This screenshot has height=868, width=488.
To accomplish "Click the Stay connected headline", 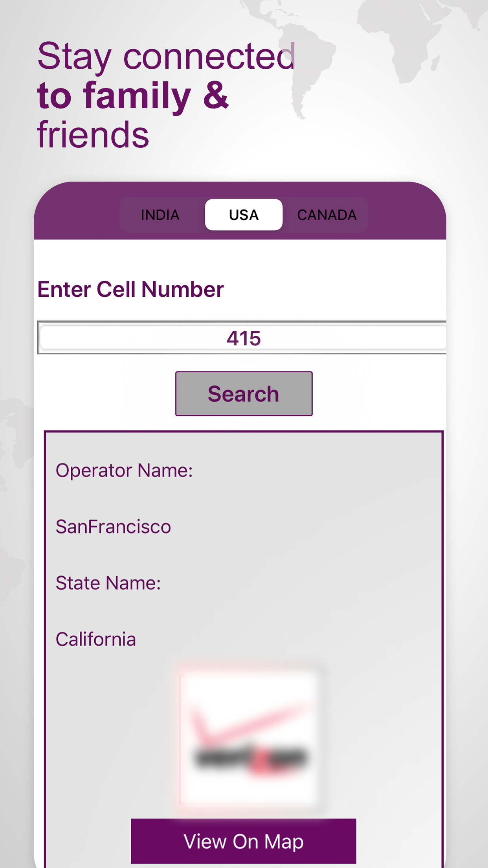I will [x=166, y=57].
